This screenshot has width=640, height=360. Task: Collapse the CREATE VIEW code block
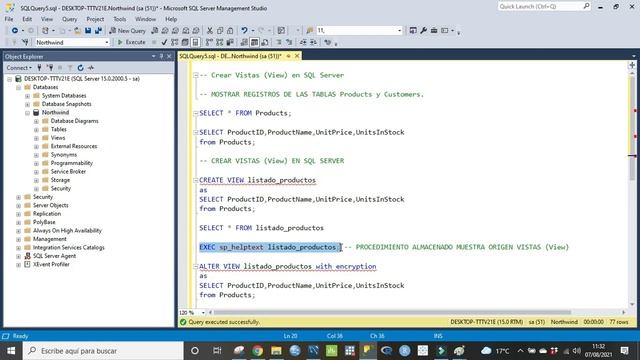196,180
